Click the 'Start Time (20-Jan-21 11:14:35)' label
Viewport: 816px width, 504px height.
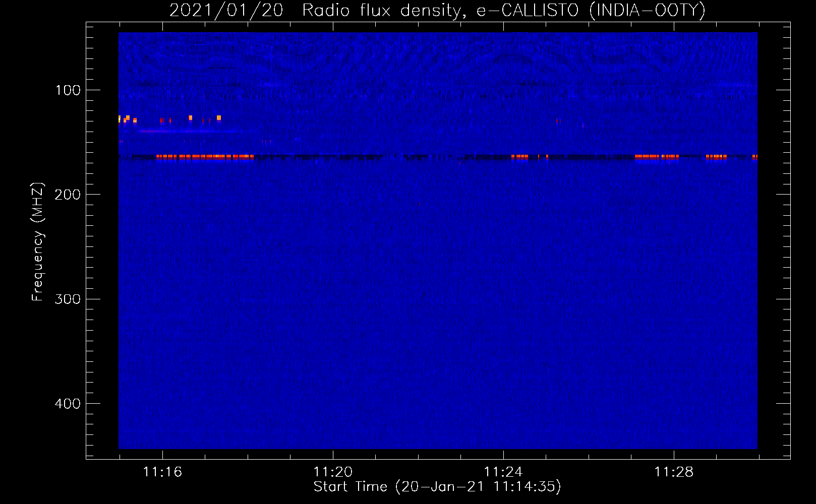tap(437, 487)
